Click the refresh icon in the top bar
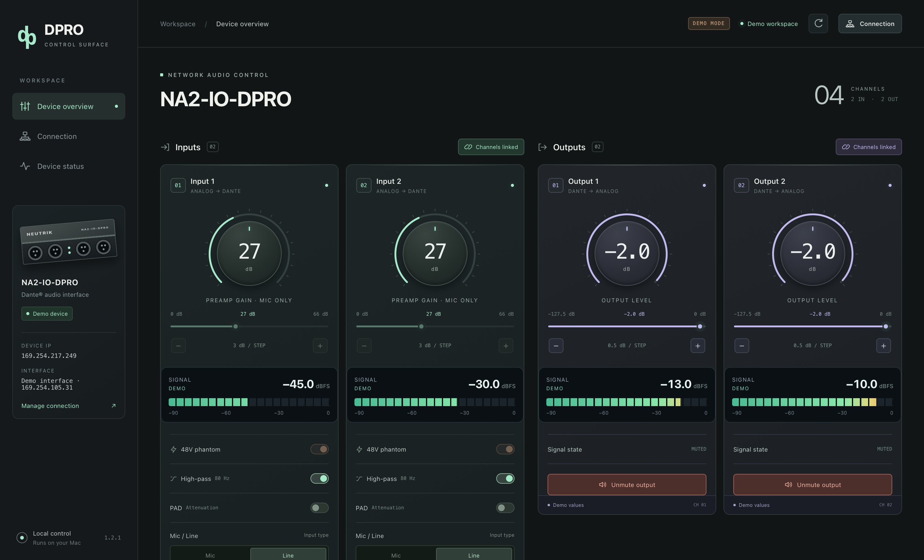The height and width of the screenshot is (560, 924). (x=818, y=24)
